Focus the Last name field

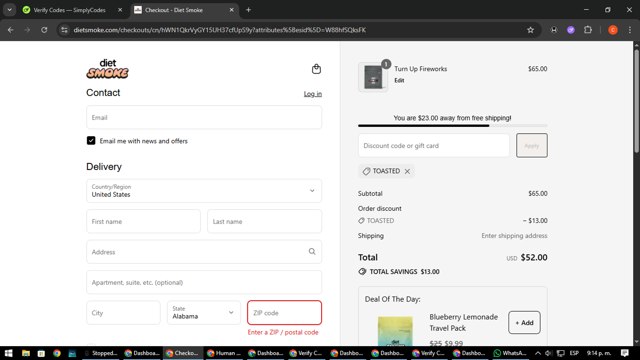coord(264,221)
